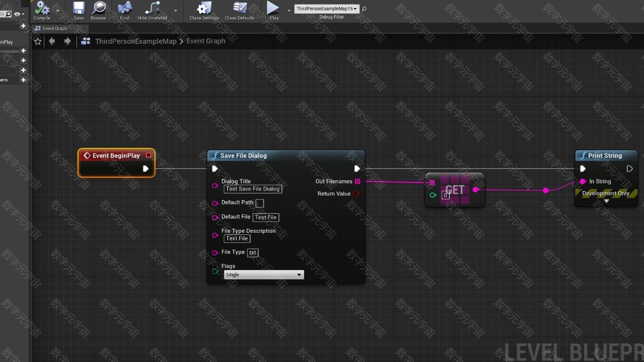Toggle the eye visibility options in left panel
644x362 pixels.
(18, 14)
